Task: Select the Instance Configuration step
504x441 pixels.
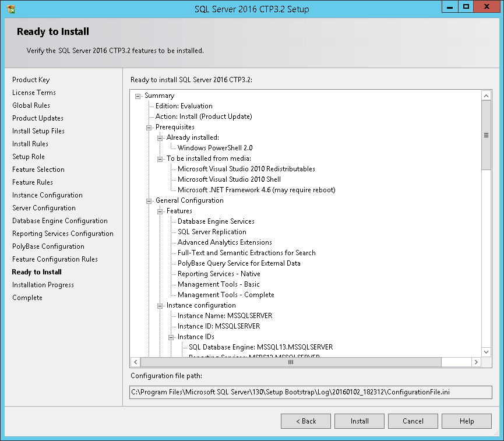Action: point(47,195)
